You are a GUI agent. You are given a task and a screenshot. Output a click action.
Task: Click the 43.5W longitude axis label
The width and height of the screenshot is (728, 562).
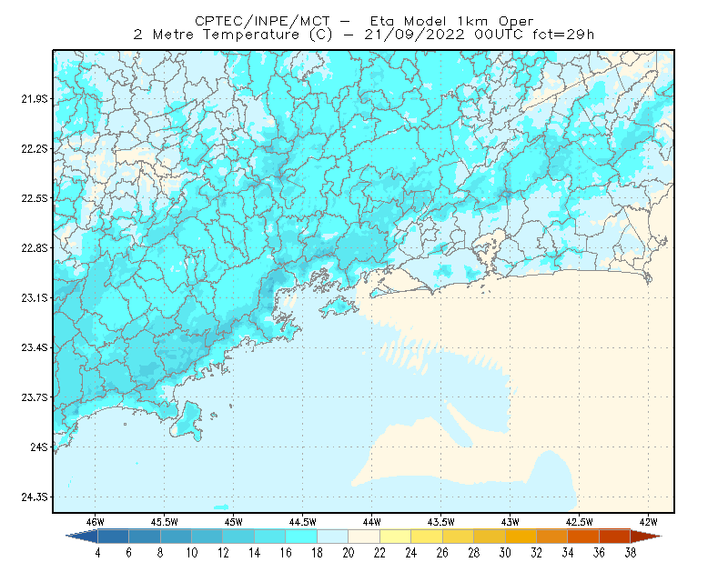tap(441, 522)
